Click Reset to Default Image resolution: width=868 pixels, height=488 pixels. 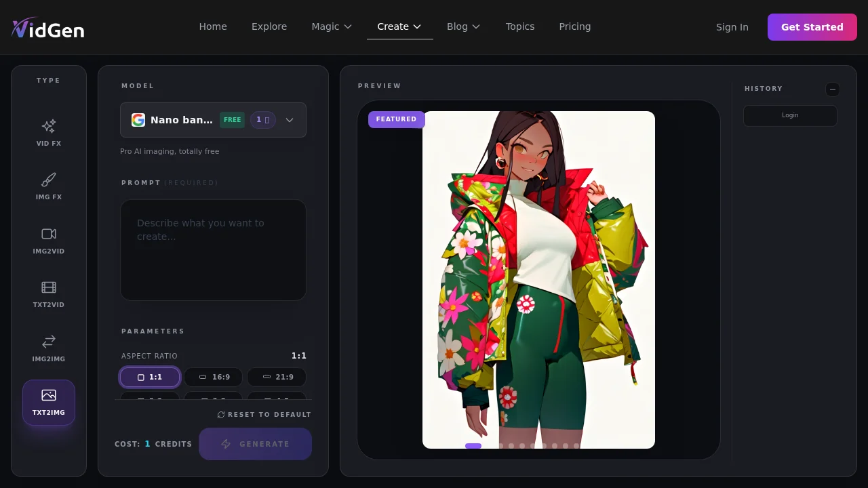264,414
